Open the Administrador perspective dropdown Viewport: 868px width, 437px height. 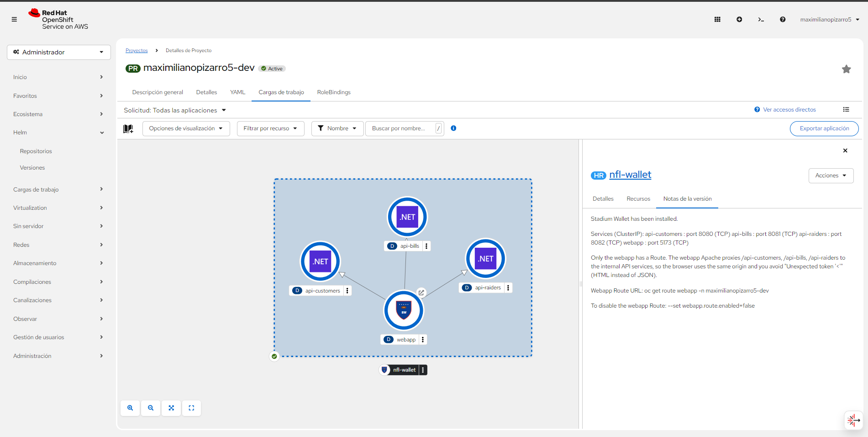click(x=59, y=52)
